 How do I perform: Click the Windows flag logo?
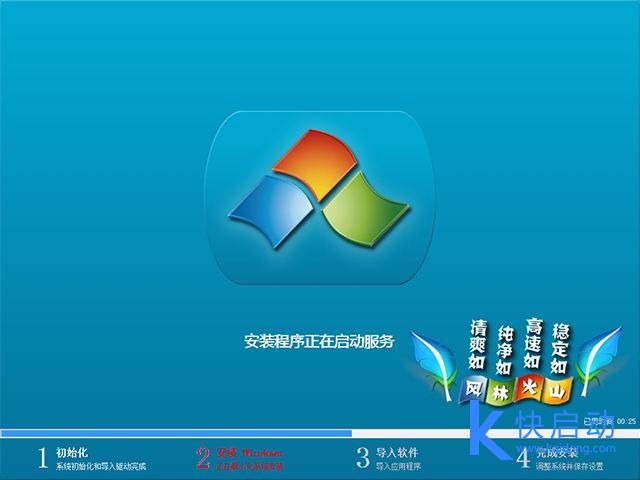tap(319, 189)
